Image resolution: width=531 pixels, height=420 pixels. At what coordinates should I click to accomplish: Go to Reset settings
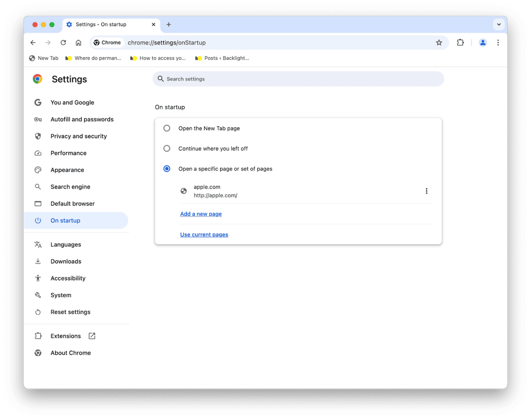(76, 312)
